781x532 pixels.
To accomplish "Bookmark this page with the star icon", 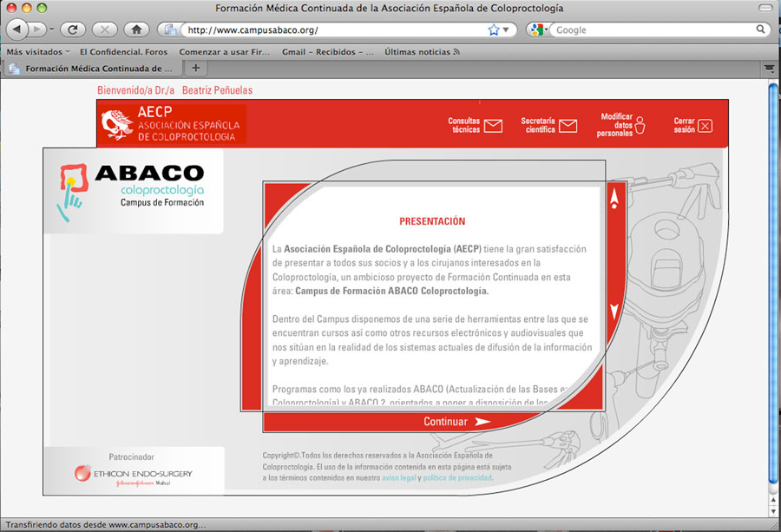I will click(493, 30).
